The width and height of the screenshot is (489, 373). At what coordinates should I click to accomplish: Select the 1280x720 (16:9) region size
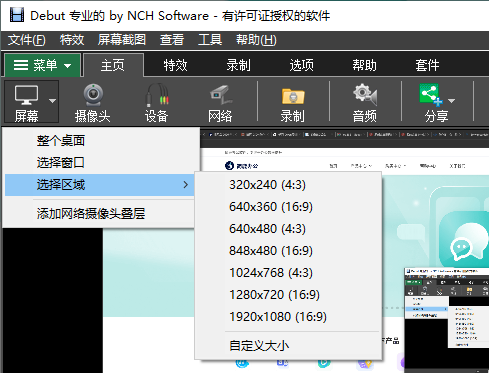[x=288, y=295]
